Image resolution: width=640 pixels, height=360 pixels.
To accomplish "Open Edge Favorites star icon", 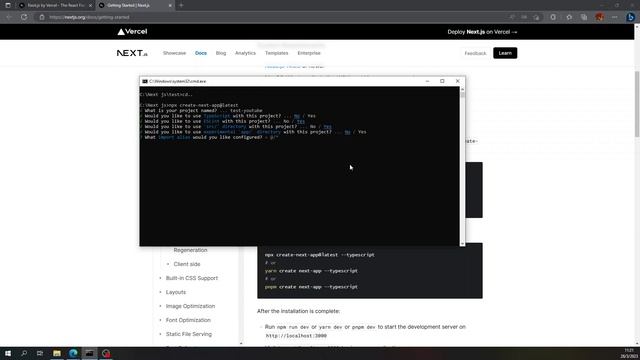I will click(569, 17).
